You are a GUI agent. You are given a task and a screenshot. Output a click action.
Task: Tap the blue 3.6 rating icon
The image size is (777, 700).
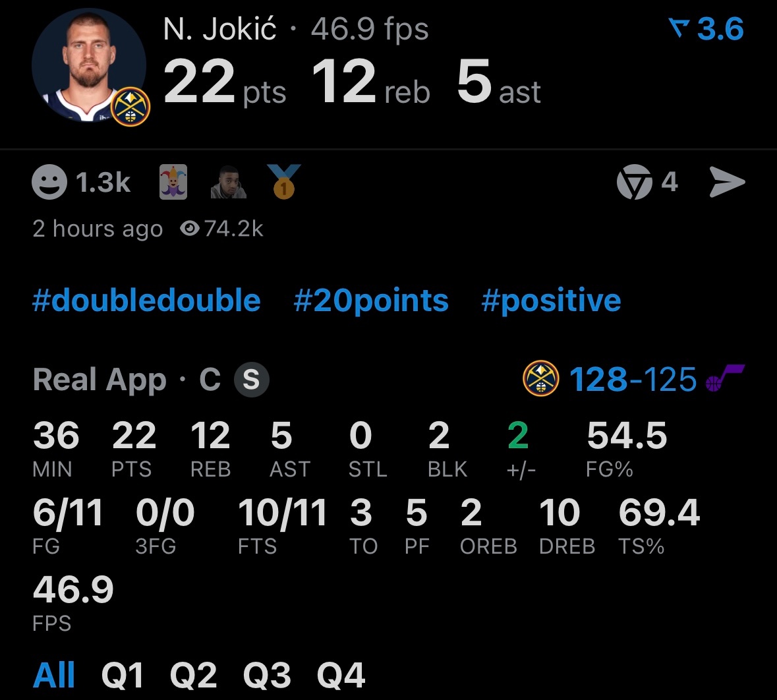point(679,28)
